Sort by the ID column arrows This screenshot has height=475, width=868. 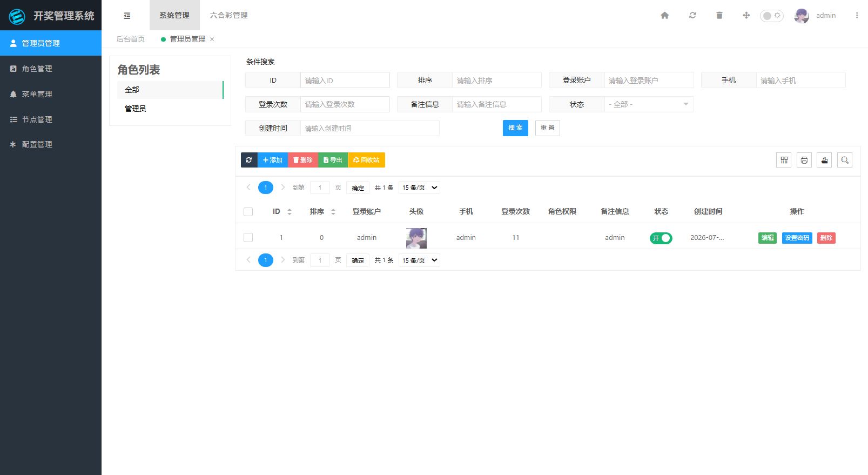[x=290, y=212]
